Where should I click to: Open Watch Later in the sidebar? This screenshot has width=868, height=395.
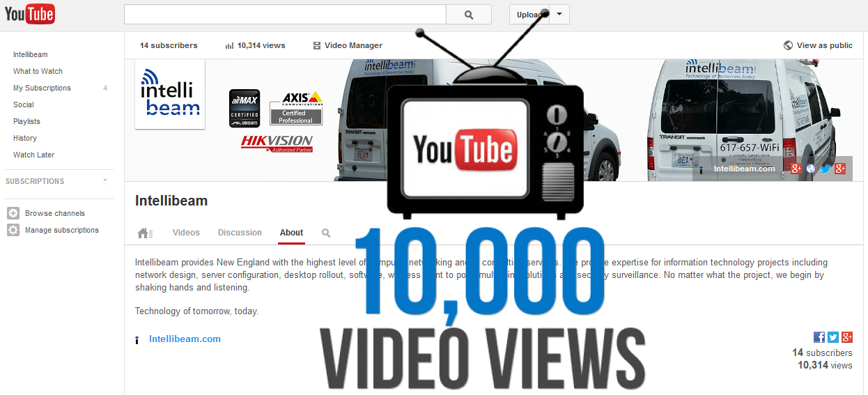[x=33, y=155]
